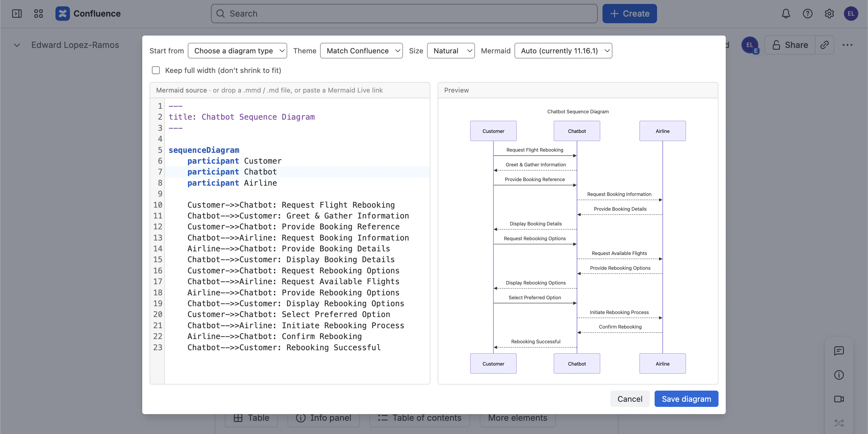Collapse the Edward Lopez-Ramos chevron
The width and height of the screenshot is (868, 434).
point(17,45)
